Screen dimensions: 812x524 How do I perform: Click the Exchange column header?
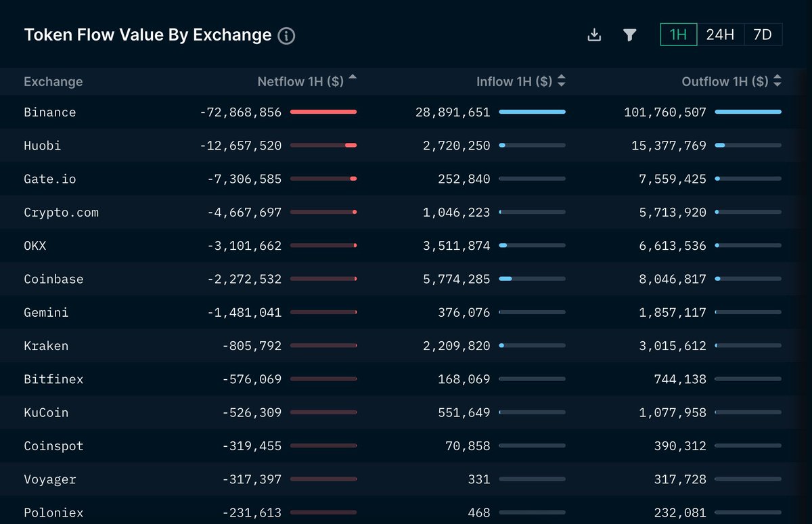(x=53, y=81)
